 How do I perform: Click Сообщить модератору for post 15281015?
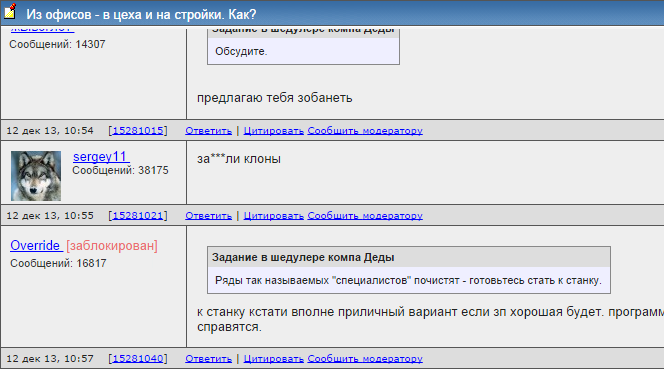pyautogui.click(x=365, y=131)
